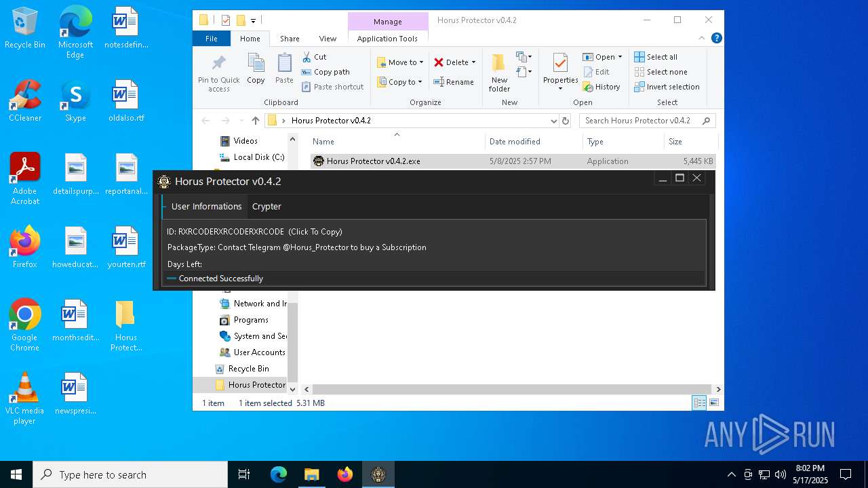Open CCleaner desktop shortcut
This screenshot has height=488, width=868.
pos(25,101)
